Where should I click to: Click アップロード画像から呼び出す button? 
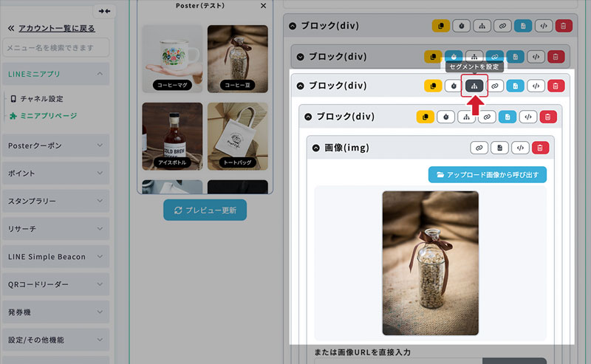pyautogui.click(x=488, y=175)
